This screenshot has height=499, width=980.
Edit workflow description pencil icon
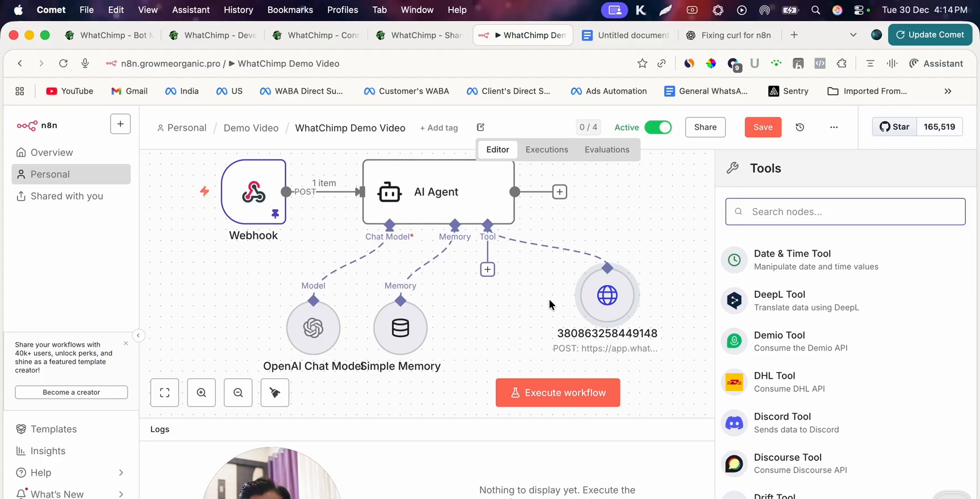(481, 128)
